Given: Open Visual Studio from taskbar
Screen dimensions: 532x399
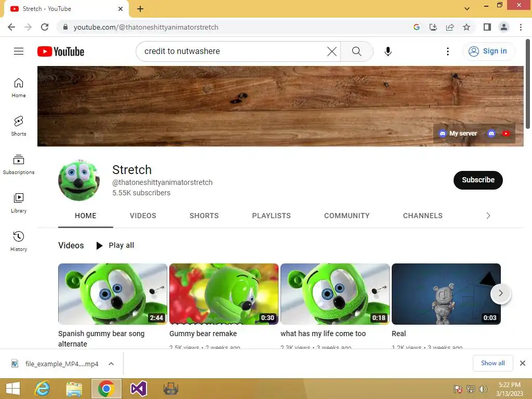Looking at the screenshot, I should pyautogui.click(x=138, y=389).
